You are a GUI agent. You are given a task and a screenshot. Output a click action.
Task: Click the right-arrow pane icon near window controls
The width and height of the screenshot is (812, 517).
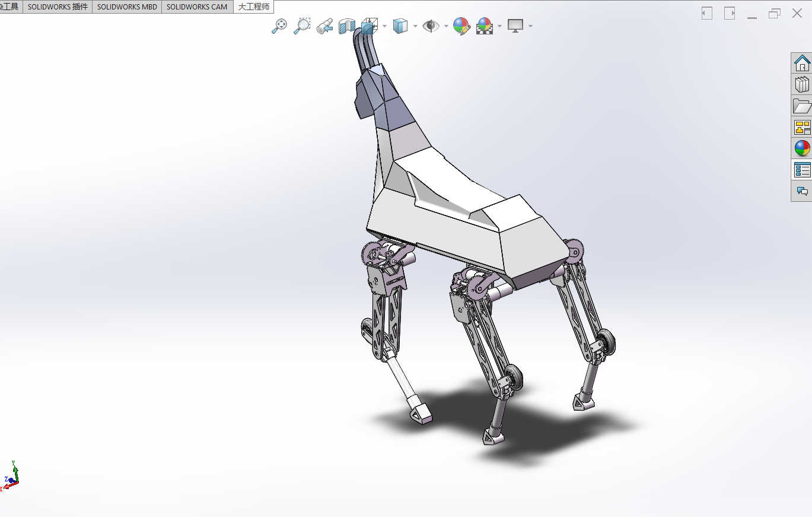[730, 13]
